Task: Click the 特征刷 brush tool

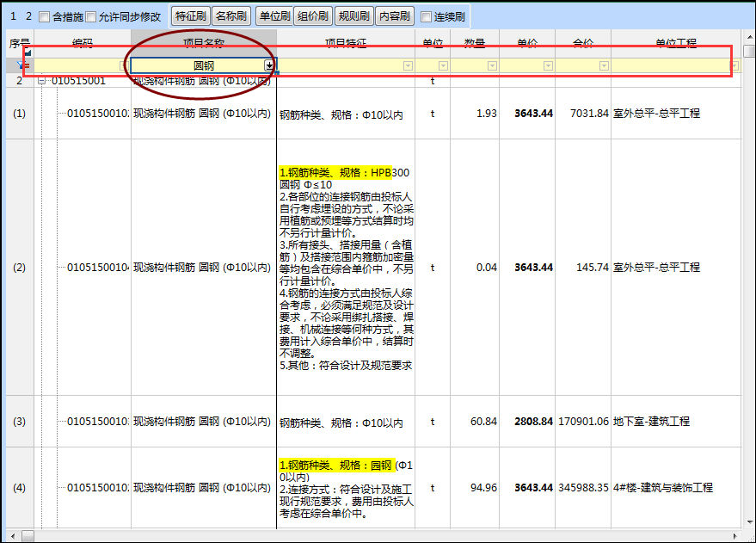Action: click(190, 15)
